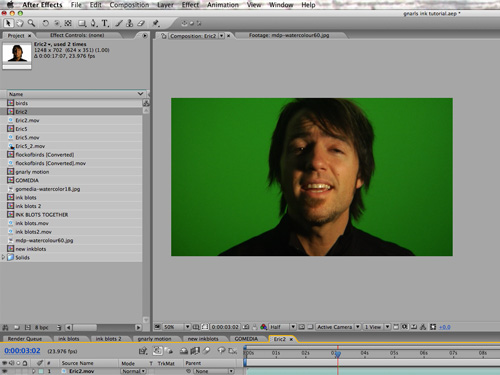Viewport: 500px width, 375px height.
Task: Select the Pan Behind tool
Action: [68, 23]
